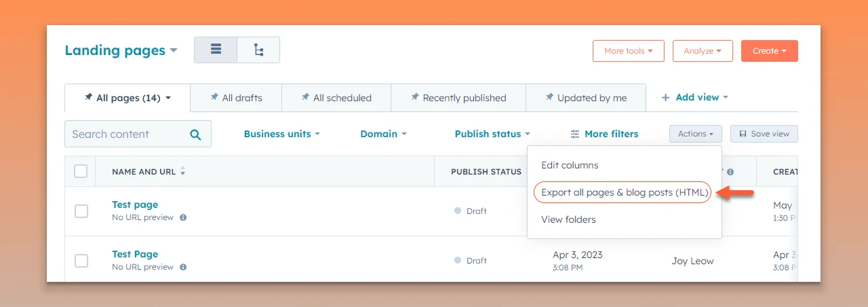Expand the Business units filter
The height and width of the screenshot is (307, 868).
point(281,134)
